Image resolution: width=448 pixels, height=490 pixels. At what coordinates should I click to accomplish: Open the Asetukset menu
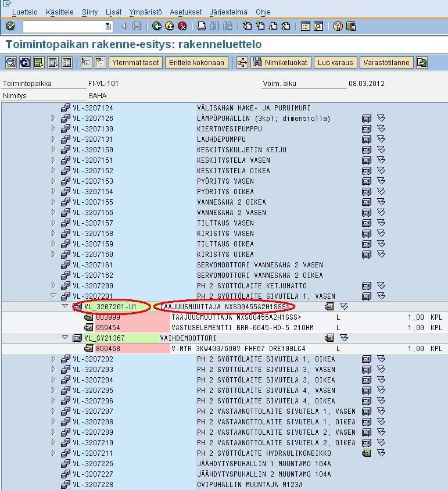[x=185, y=12]
